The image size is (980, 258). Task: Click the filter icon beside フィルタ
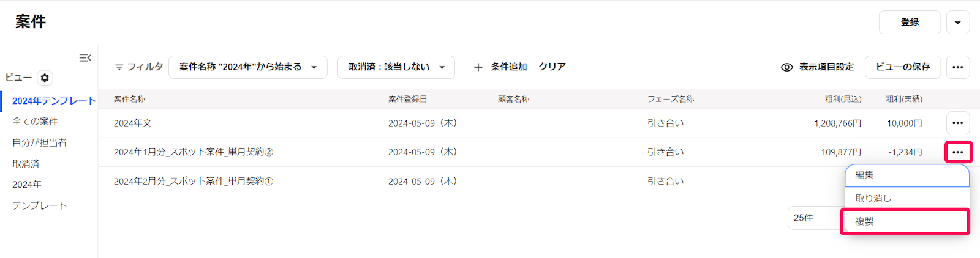119,67
